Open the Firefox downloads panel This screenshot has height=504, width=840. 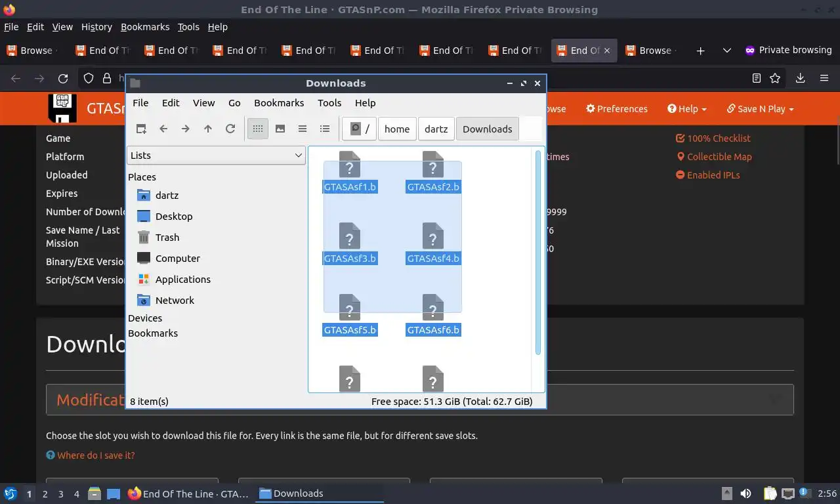[x=800, y=78]
